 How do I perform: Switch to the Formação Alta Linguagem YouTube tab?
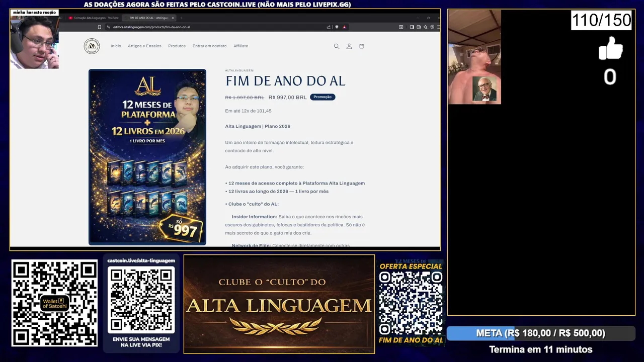94,18
